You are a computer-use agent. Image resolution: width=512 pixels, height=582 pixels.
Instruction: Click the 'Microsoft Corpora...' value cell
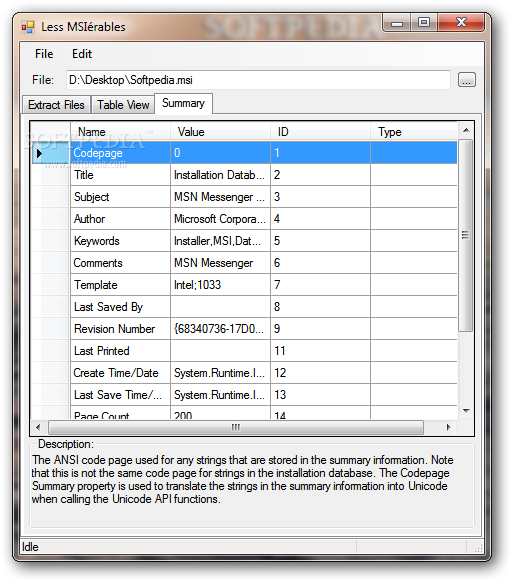coord(221,219)
